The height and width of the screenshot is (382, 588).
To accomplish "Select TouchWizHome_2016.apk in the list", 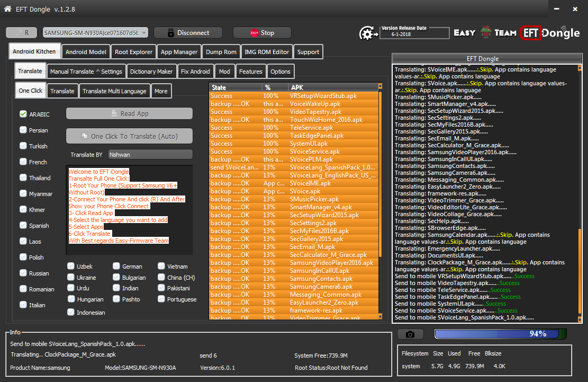I will coord(294,120).
